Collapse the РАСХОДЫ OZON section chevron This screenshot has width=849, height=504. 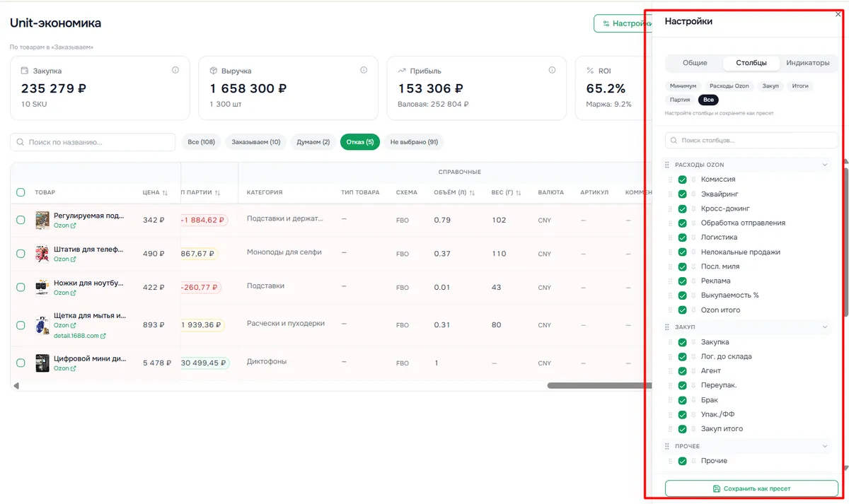click(x=824, y=165)
